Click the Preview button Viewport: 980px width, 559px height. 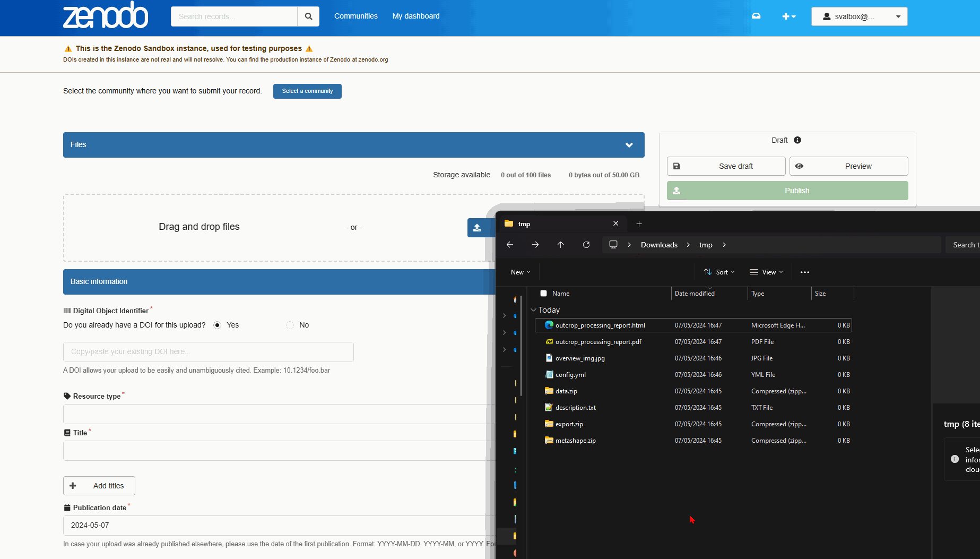[849, 166]
